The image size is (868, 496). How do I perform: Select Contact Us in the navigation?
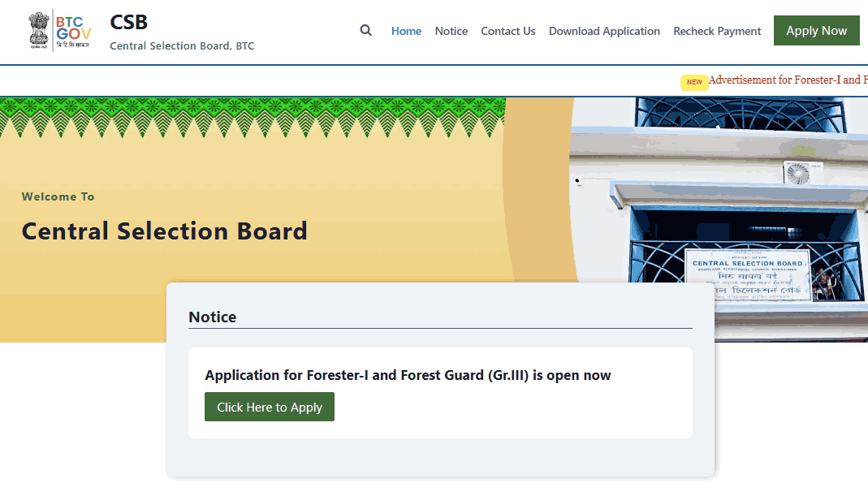(507, 31)
